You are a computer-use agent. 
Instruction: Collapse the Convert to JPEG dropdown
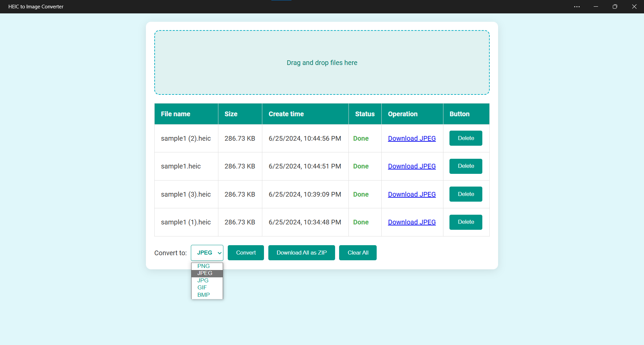[207, 253]
